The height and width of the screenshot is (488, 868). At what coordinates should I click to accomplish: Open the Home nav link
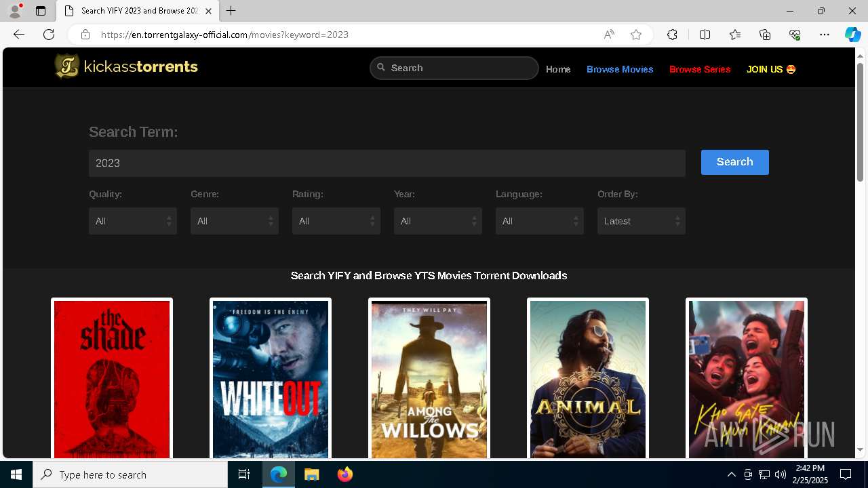pyautogui.click(x=558, y=69)
